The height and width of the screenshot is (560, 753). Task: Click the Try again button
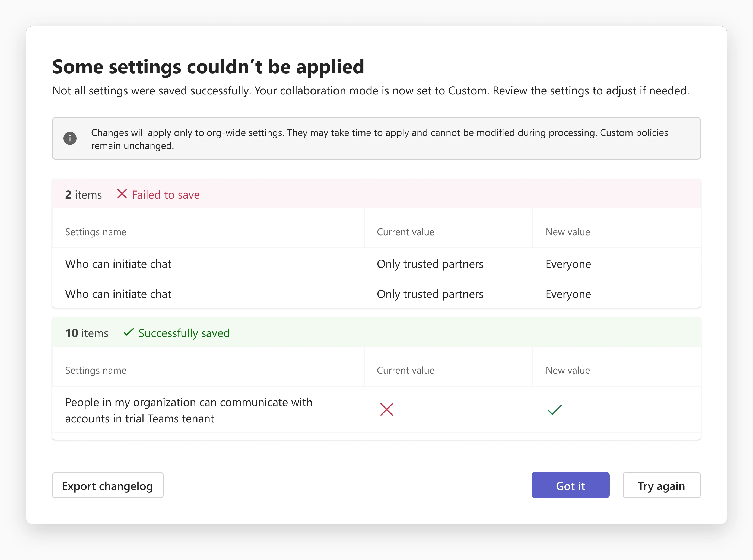click(662, 485)
